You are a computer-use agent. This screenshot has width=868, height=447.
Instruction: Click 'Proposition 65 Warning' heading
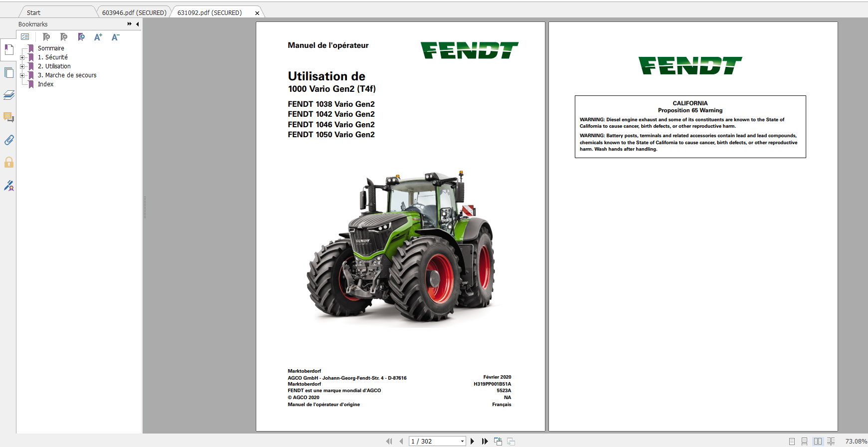(690, 111)
